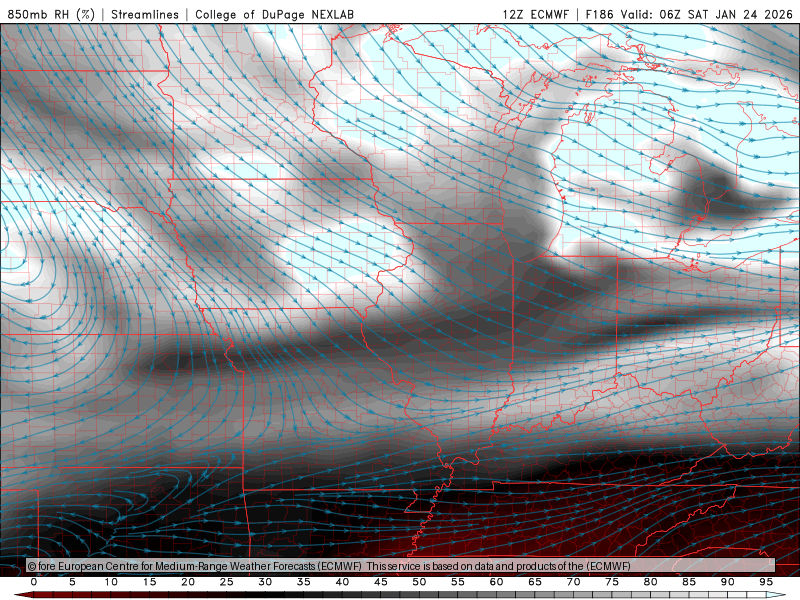Click the "12Z ECMWF" model run label
The height and width of the screenshot is (600, 800).
(x=535, y=14)
